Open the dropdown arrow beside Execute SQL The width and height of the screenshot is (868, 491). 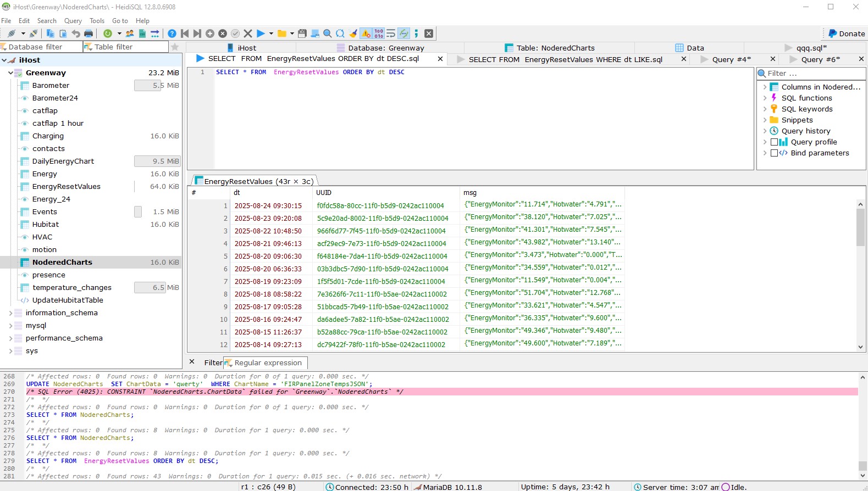[x=271, y=34]
